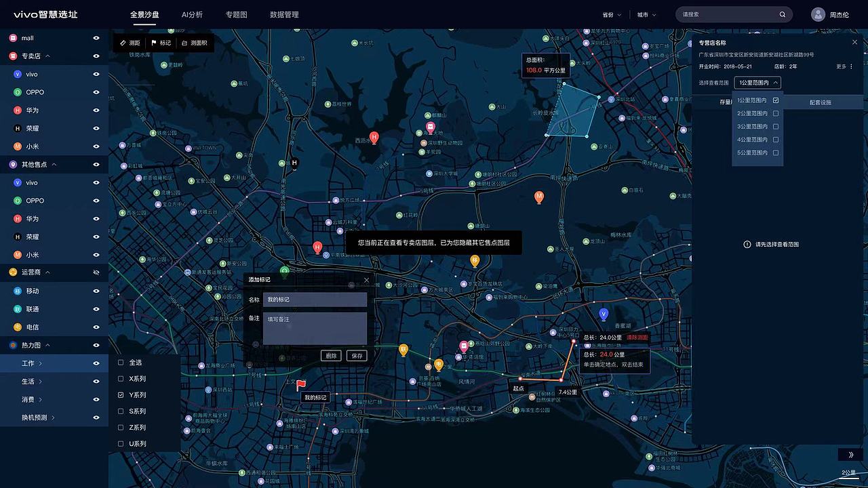This screenshot has height=488, width=868.
Task: Click the search magnifier icon
Action: (782, 14)
